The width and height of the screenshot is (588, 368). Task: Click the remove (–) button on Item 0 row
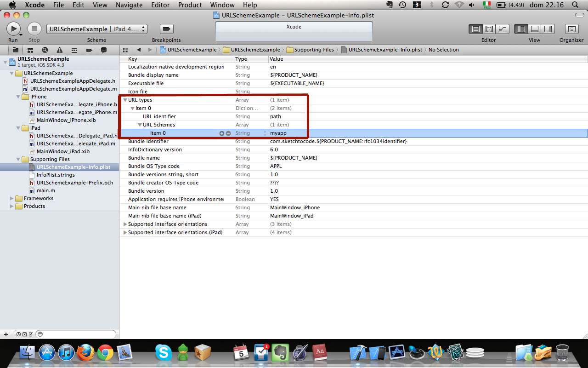pos(228,133)
